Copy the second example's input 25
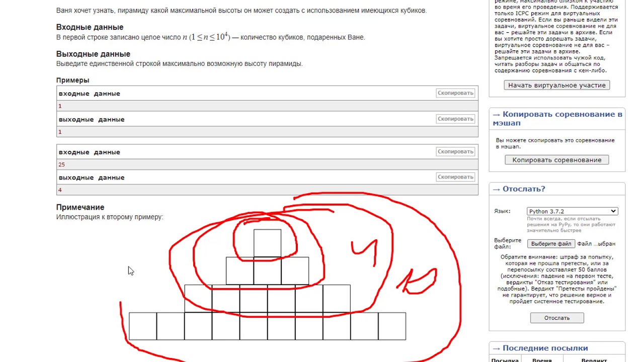This screenshot has height=362, width=644. [x=455, y=151]
